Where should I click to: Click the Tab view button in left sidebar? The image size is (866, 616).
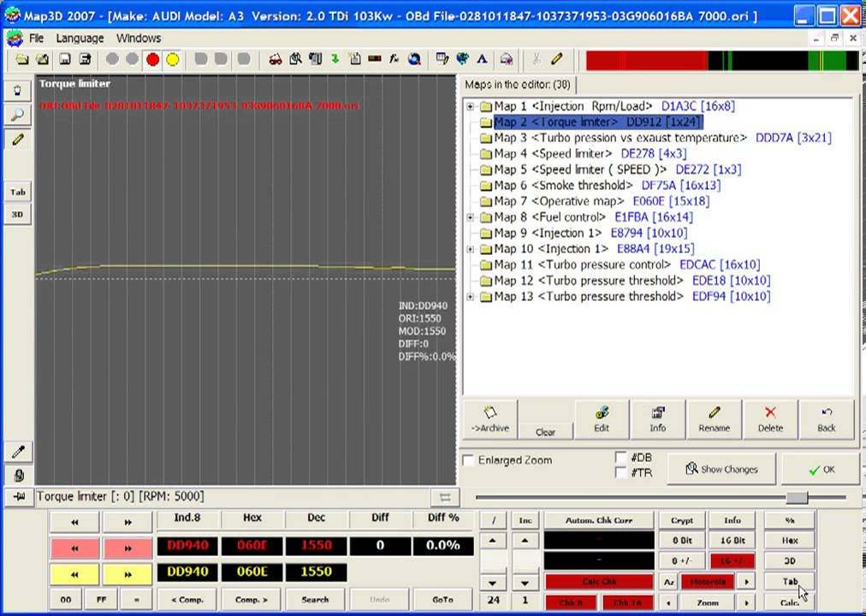coord(18,192)
